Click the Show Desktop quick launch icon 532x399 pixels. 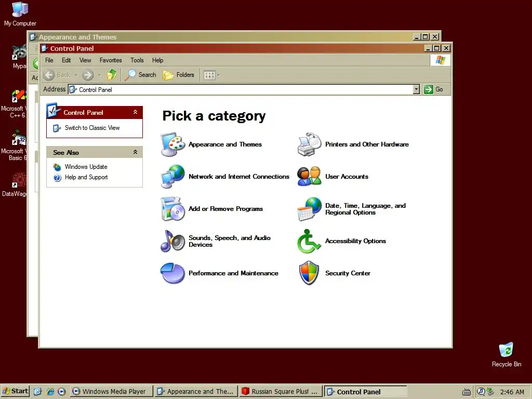tap(37, 392)
